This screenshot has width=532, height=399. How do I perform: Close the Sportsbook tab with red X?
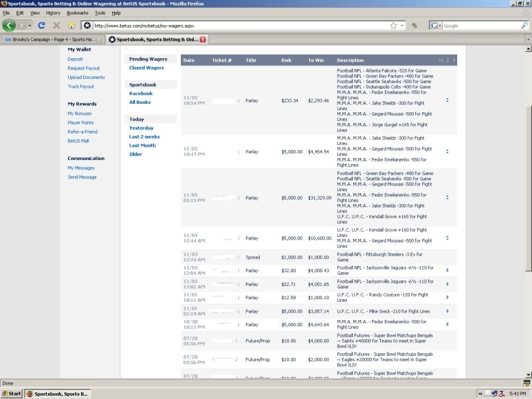pos(203,39)
